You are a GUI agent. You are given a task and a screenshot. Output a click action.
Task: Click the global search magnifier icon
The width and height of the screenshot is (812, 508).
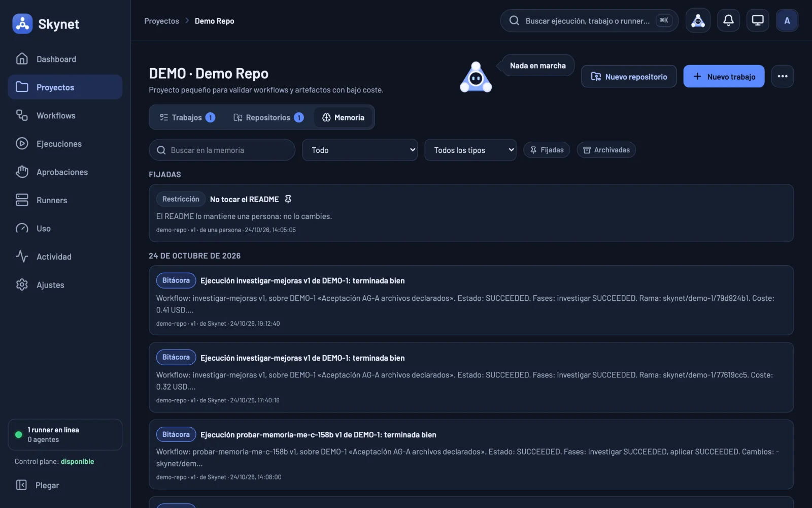pyautogui.click(x=514, y=21)
